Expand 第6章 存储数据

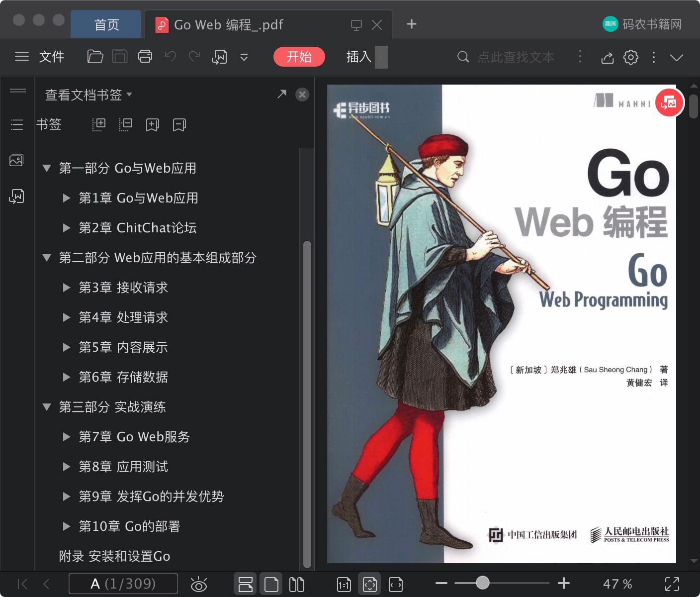point(66,377)
